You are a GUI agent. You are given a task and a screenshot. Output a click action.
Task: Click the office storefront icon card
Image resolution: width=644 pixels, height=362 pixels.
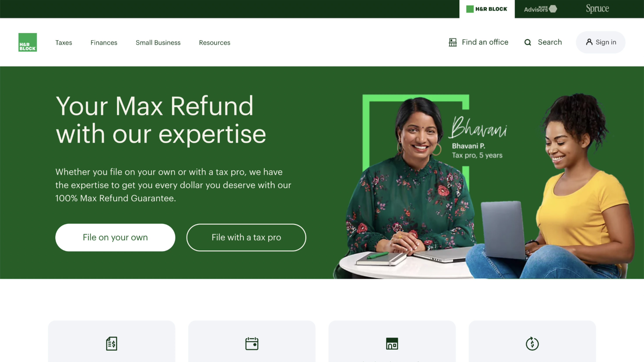[x=392, y=341]
